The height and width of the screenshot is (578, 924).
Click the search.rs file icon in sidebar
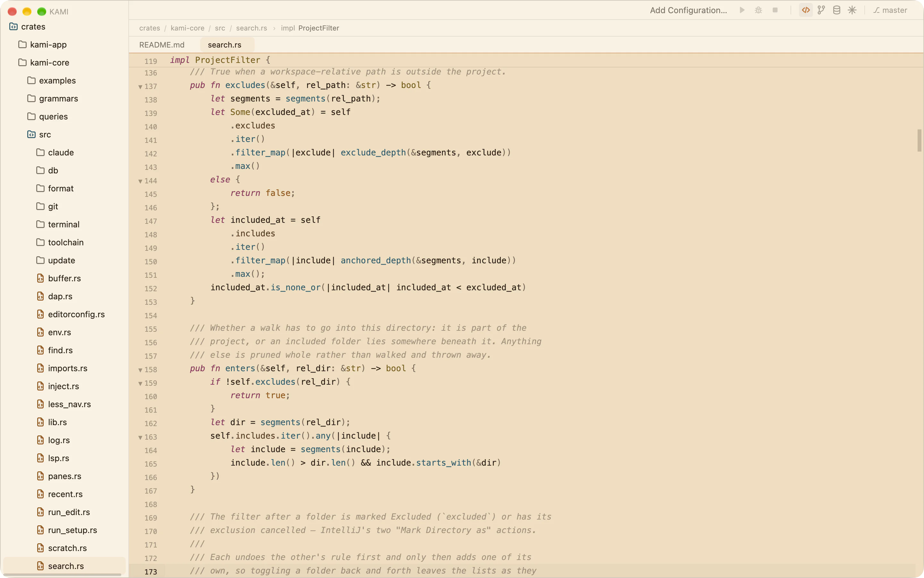point(40,566)
